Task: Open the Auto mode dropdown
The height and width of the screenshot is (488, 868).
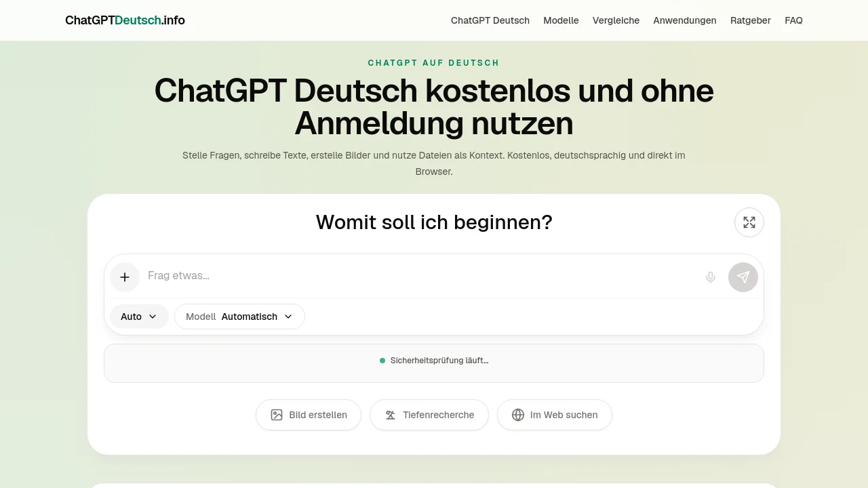Action: point(139,317)
